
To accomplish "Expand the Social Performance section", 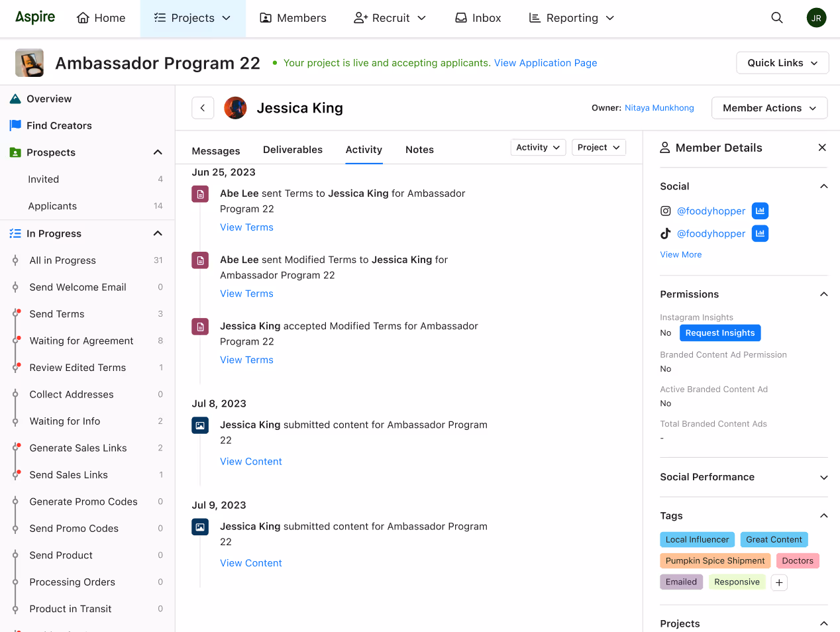I will pos(823,478).
